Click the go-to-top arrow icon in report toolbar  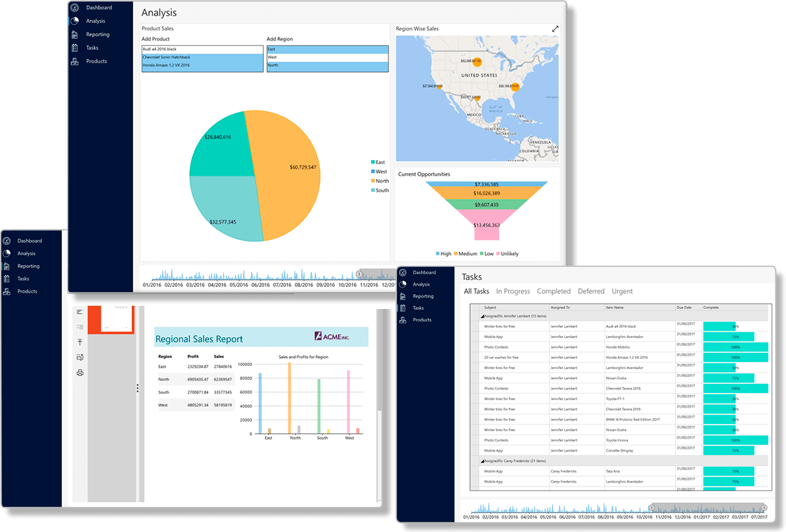click(x=80, y=342)
